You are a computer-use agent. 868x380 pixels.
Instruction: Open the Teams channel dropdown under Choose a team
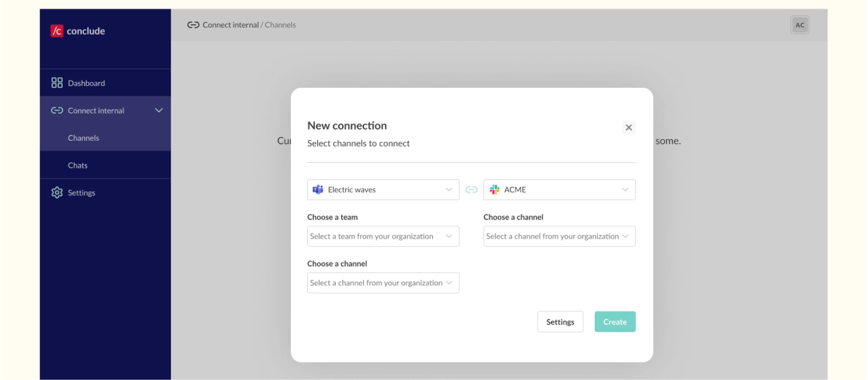pyautogui.click(x=383, y=283)
